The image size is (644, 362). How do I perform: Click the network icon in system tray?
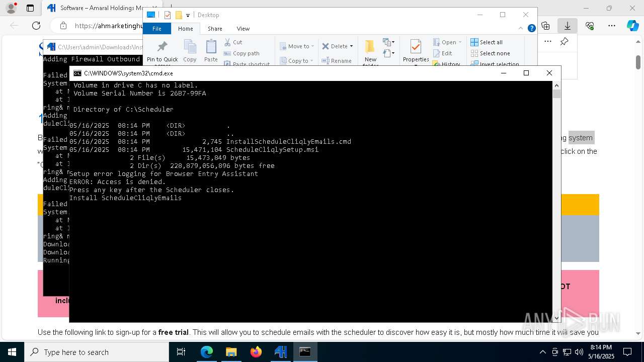click(x=567, y=352)
